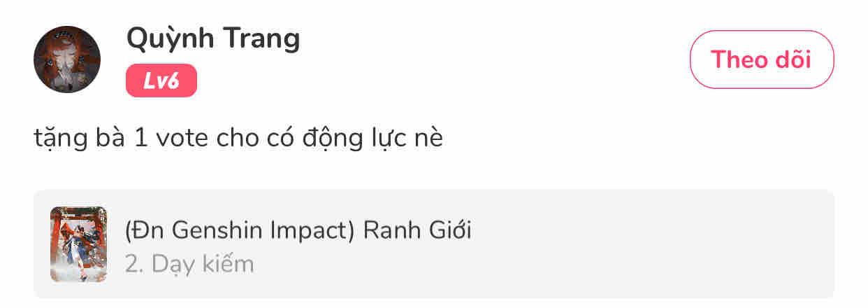This screenshot has height=308, width=868.
Task: Go to chapter 2. Dạy kiếm
Action: (x=189, y=264)
